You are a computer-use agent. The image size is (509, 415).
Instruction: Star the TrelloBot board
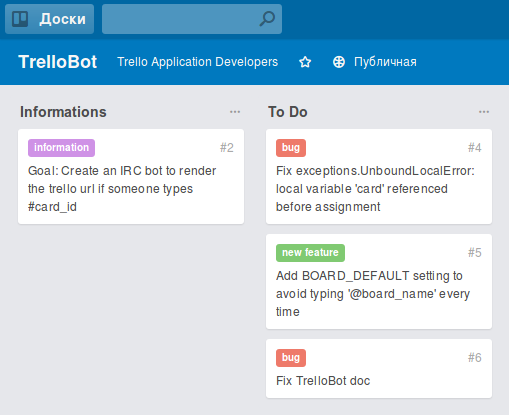(x=305, y=62)
